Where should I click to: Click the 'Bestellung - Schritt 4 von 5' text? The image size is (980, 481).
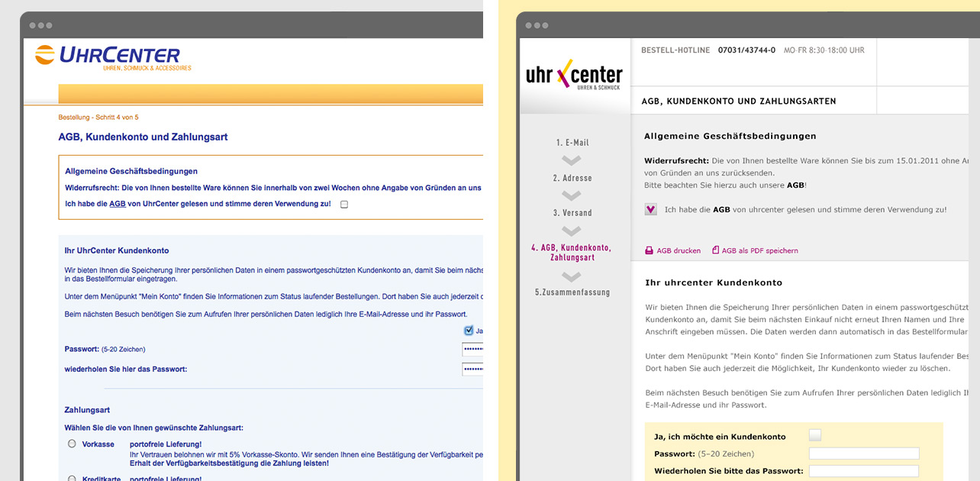[98, 118]
